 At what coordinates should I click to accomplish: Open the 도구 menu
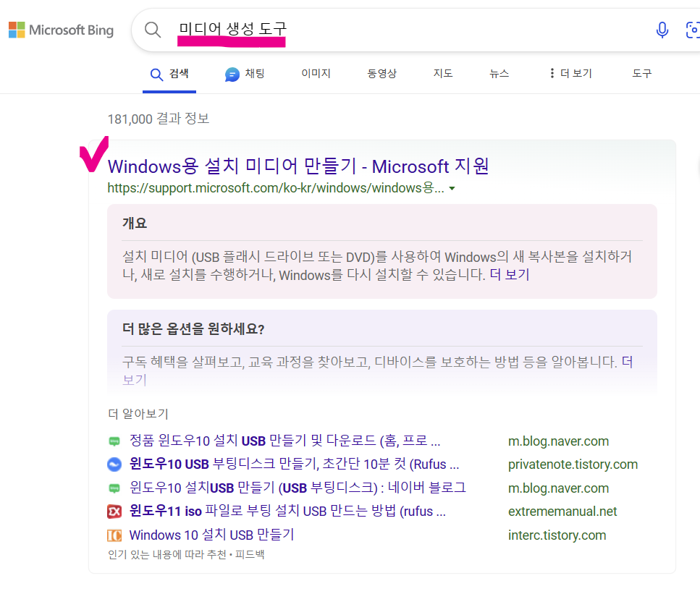point(641,74)
